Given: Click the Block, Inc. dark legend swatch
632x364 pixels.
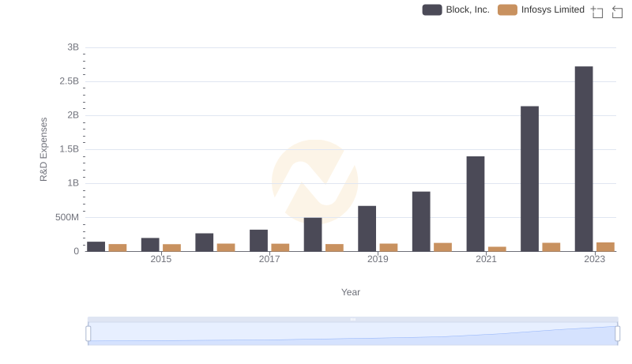Looking at the screenshot, I should tap(432, 9).
